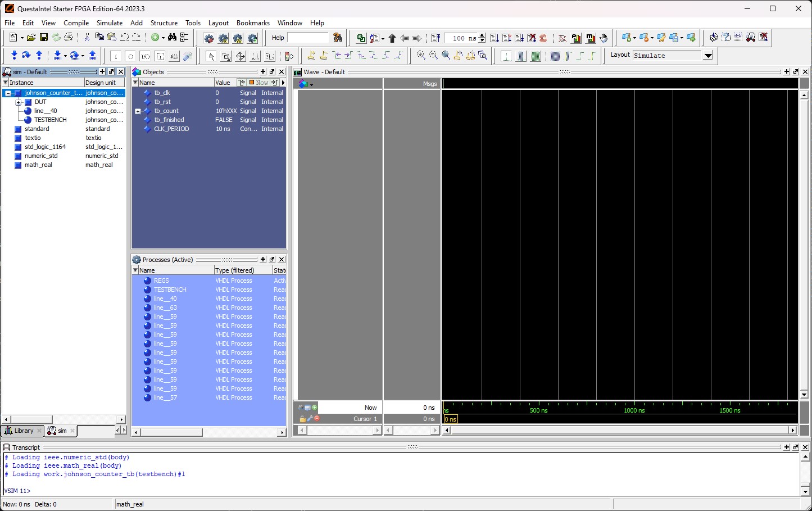Collapse the johnson_counter_tb tree node

pos(8,93)
